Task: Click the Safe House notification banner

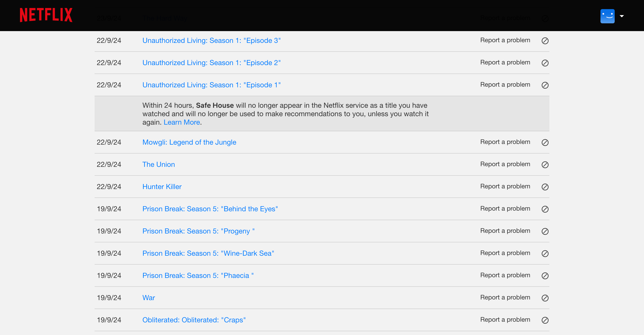Action: tap(322, 114)
